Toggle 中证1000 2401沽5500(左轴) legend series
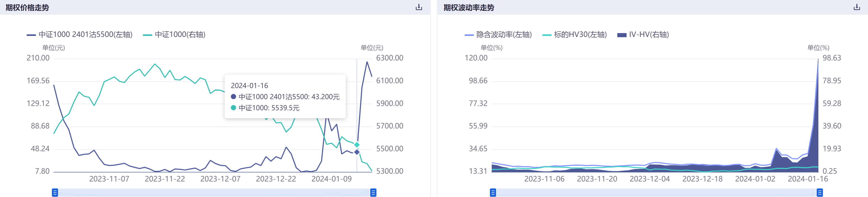The image size is (868, 197). coord(80,35)
